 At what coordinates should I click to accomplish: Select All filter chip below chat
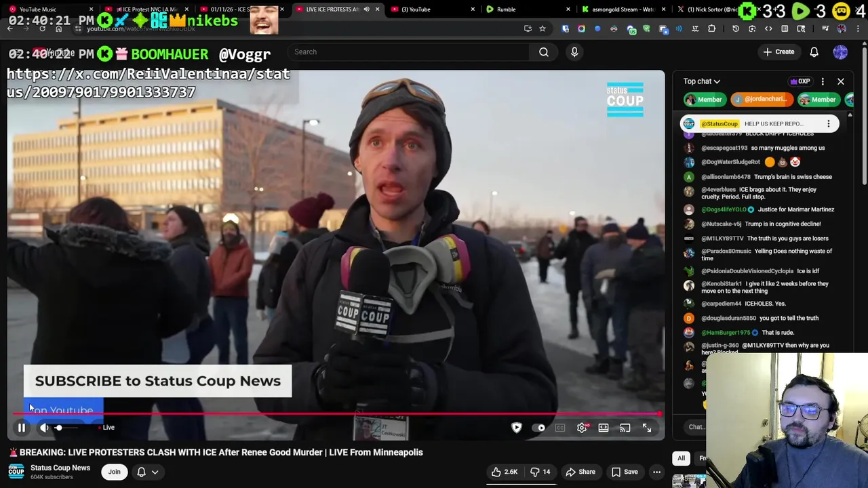tap(681, 458)
